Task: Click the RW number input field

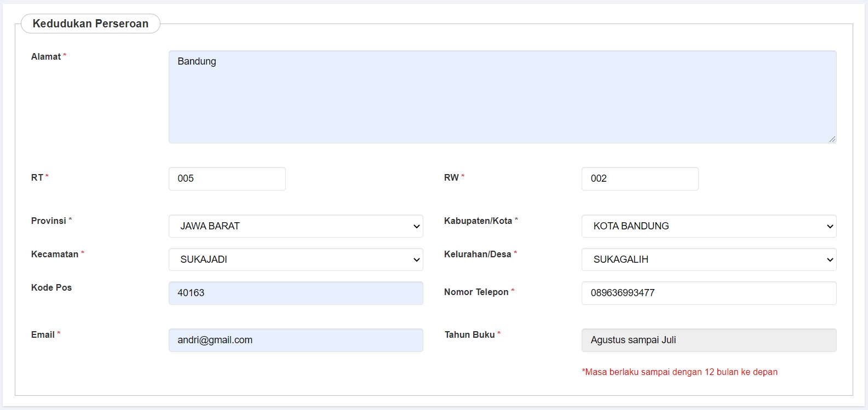Action: (x=640, y=178)
